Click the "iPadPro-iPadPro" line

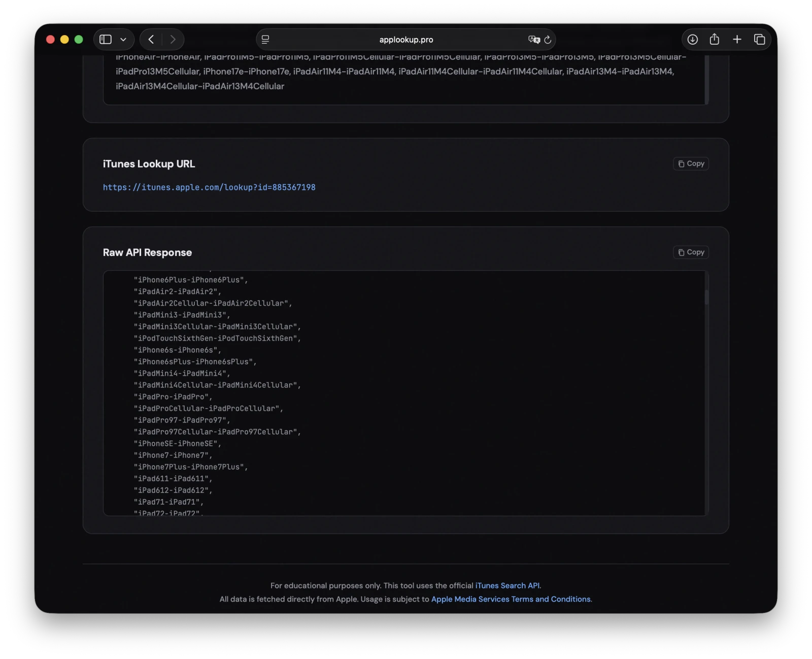pos(173,397)
